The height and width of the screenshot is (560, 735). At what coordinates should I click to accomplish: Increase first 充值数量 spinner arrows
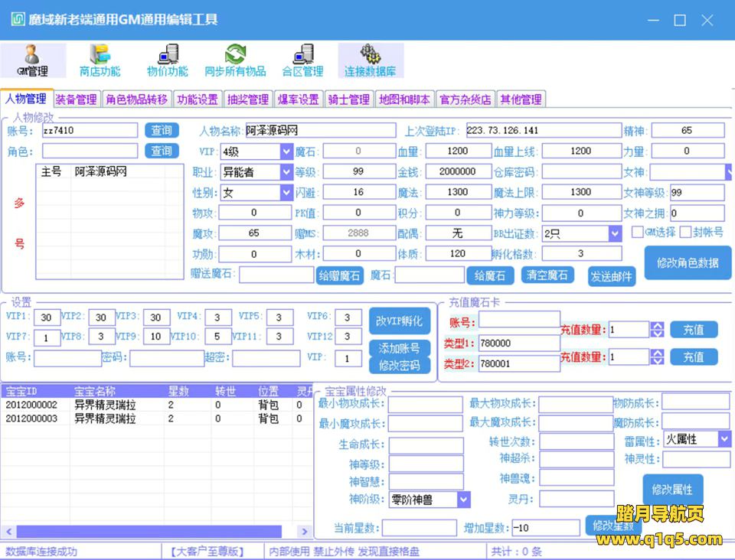657,326
